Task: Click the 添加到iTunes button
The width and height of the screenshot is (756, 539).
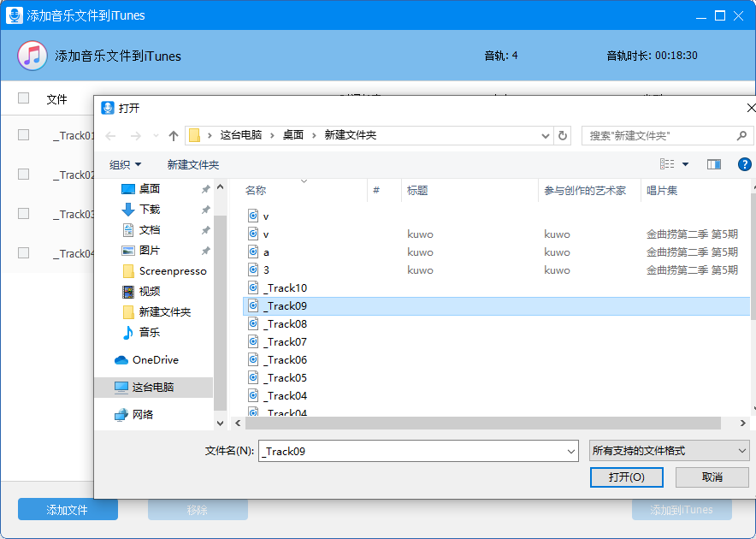Action: 682,510
